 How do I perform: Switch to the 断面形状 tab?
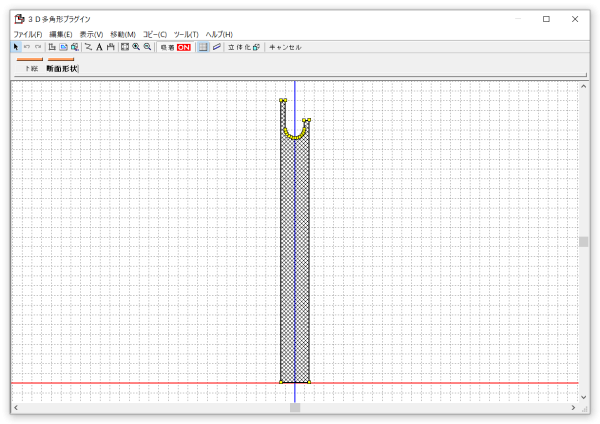tap(61, 69)
